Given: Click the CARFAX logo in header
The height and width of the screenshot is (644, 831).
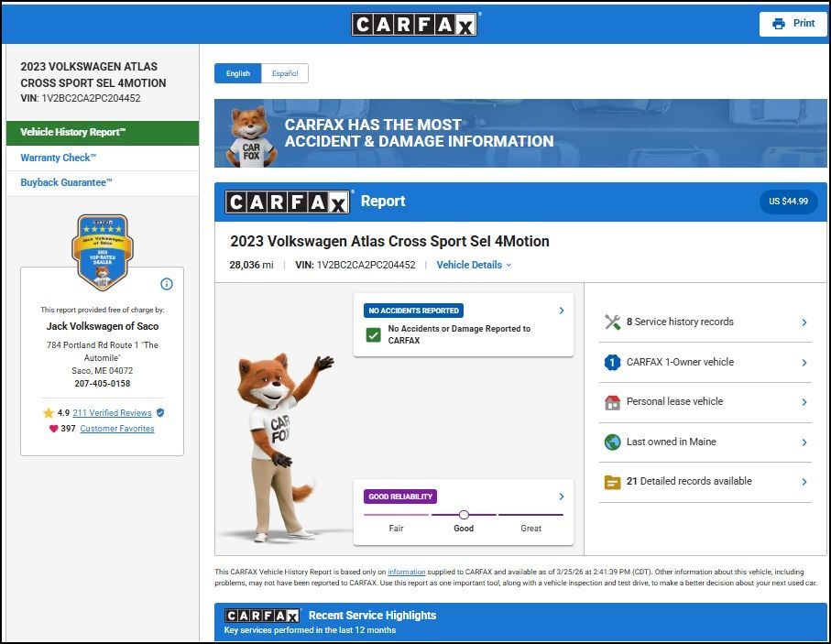Looking at the screenshot, I should [x=415, y=24].
